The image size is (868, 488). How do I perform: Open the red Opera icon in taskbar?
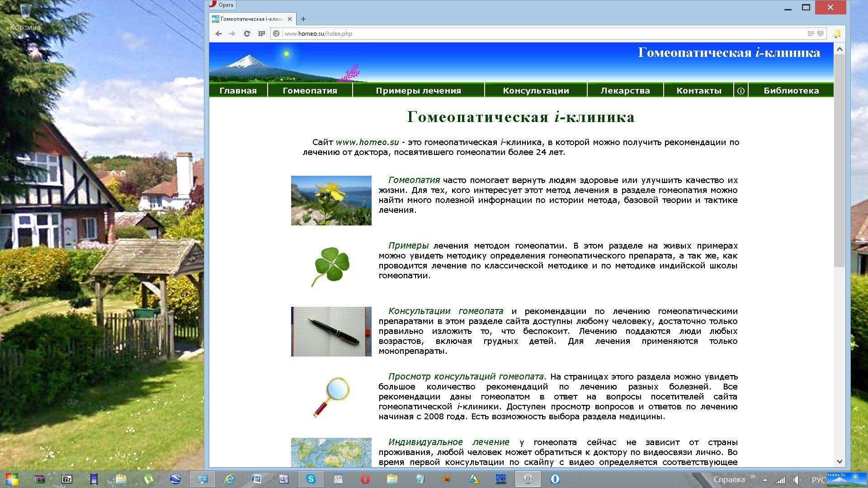pos(365,479)
